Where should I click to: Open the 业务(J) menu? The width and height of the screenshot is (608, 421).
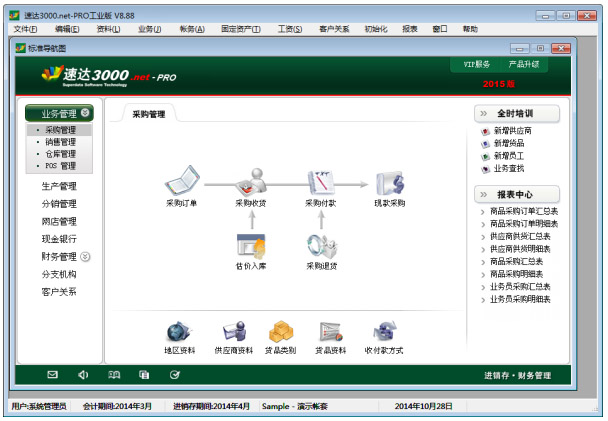[150, 29]
